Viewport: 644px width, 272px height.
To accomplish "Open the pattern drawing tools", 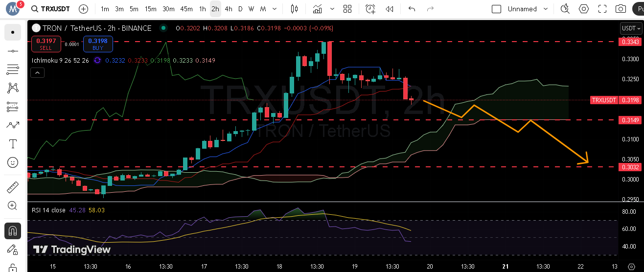I will pyautogui.click(x=13, y=88).
